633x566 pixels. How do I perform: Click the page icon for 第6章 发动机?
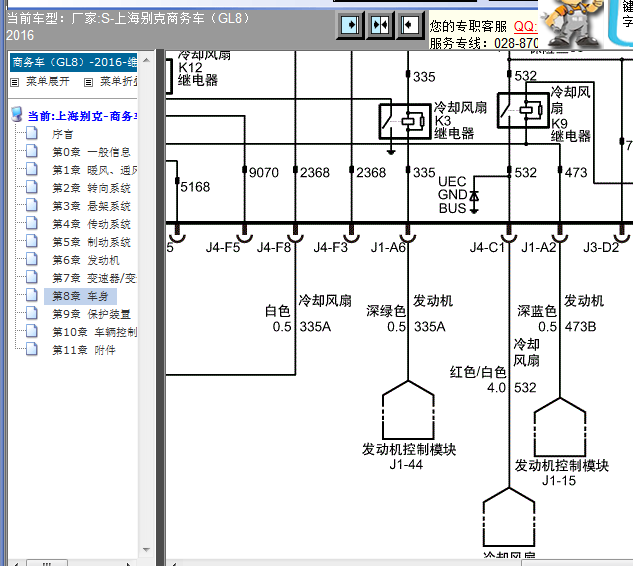[32, 259]
